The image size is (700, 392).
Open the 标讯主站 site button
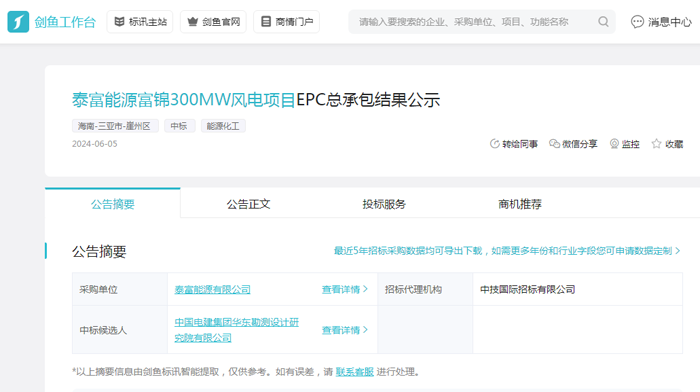(140, 21)
